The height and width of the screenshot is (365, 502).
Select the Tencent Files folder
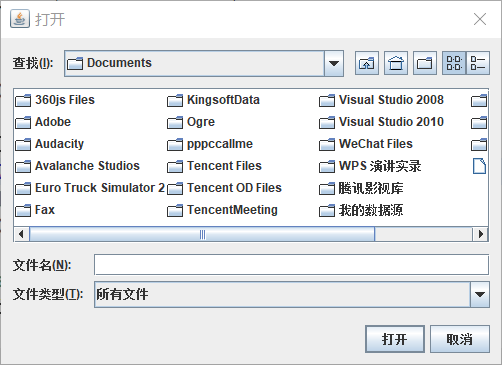(x=214, y=166)
